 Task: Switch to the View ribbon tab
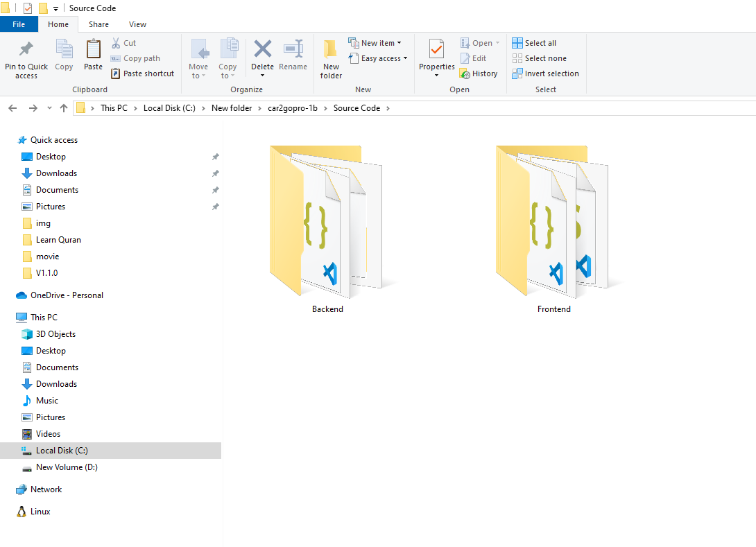point(137,24)
